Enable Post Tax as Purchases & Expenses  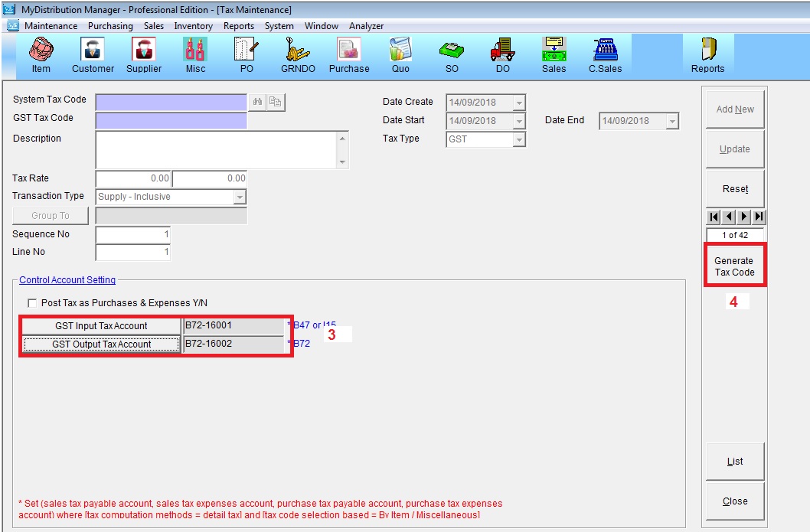click(32, 303)
